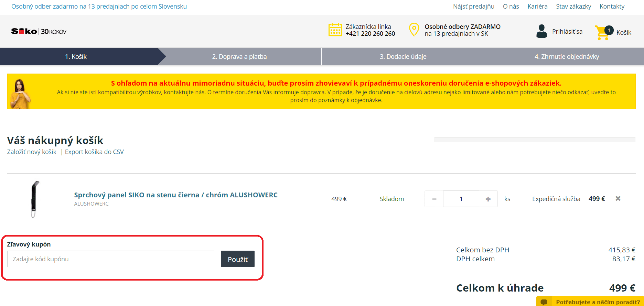Focus the coupon code input field
This screenshot has width=644, height=306.
(111, 259)
